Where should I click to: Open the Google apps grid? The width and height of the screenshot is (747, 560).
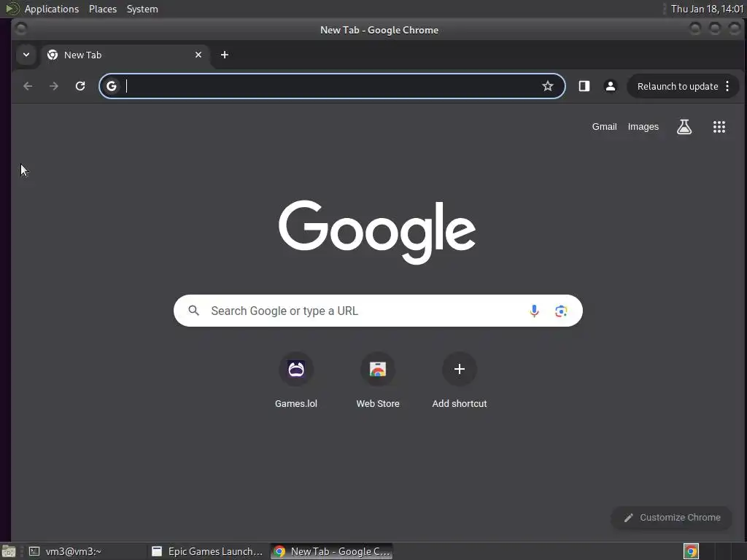[719, 127]
